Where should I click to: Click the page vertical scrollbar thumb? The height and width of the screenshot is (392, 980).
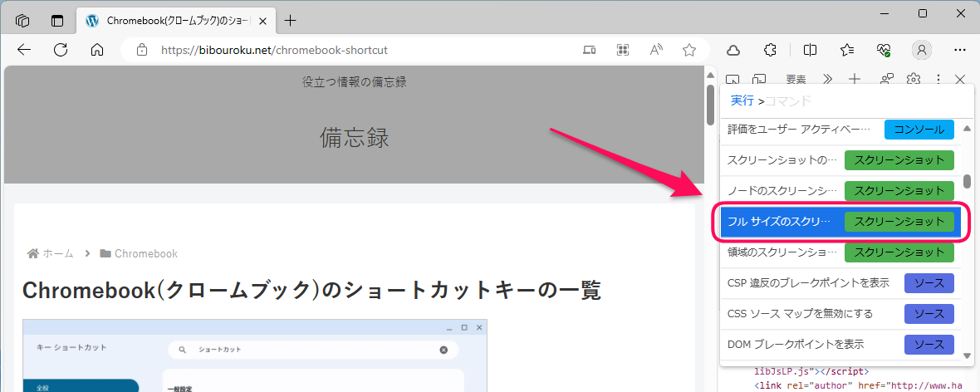710,105
